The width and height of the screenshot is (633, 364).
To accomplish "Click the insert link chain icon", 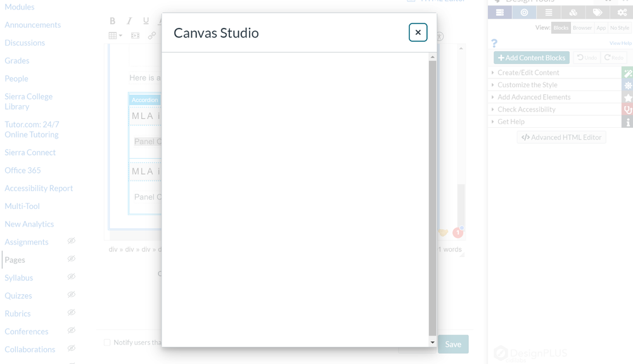I will (x=152, y=35).
